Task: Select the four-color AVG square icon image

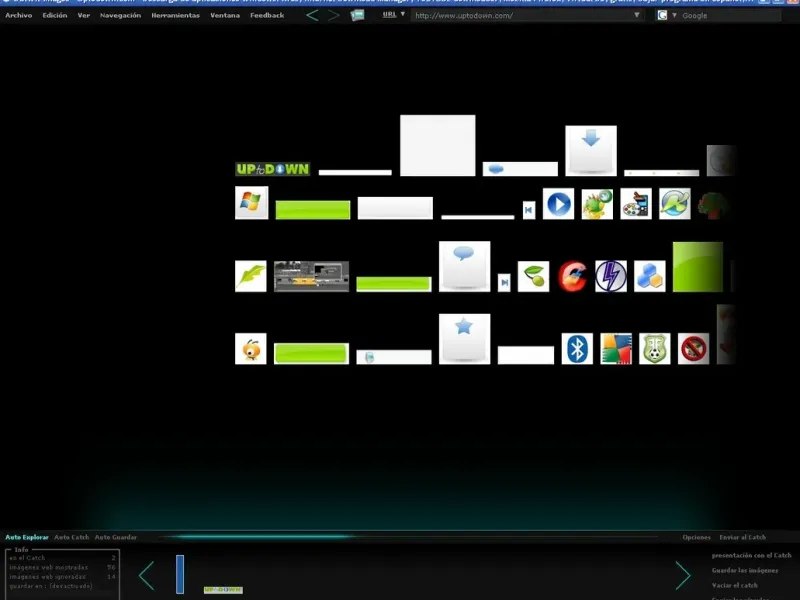Action: pyautogui.click(x=616, y=348)
